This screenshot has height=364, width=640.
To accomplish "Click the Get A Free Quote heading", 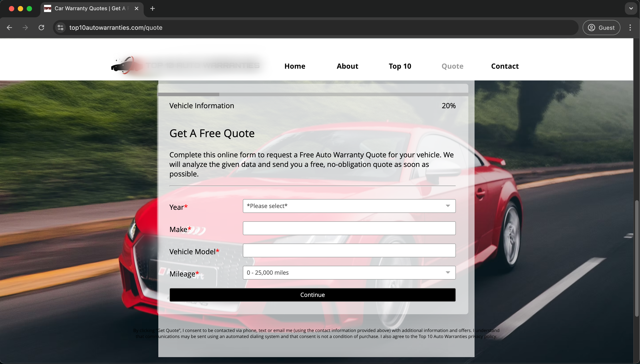I will [212, 133].
